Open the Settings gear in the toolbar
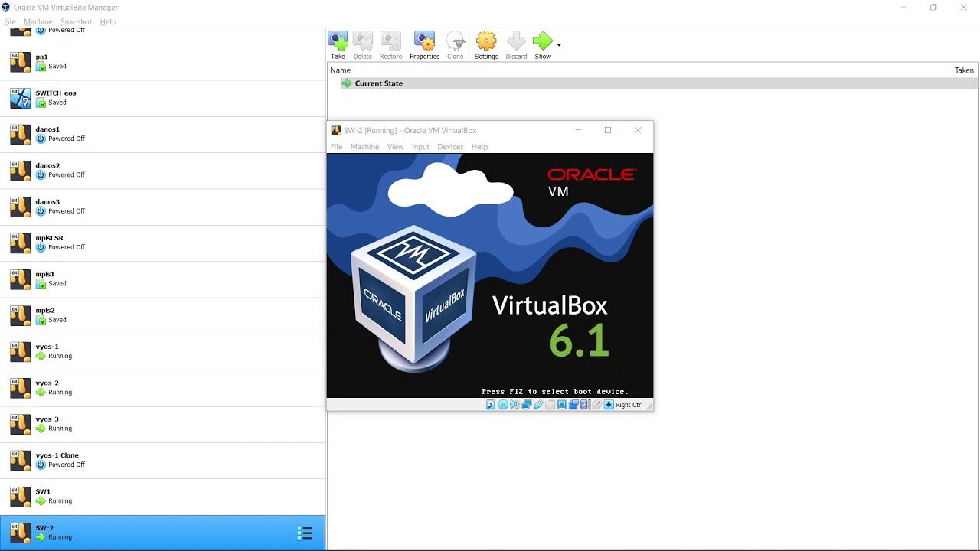The height and width of the screenshot is (551, 980). [x=486, y=45]
